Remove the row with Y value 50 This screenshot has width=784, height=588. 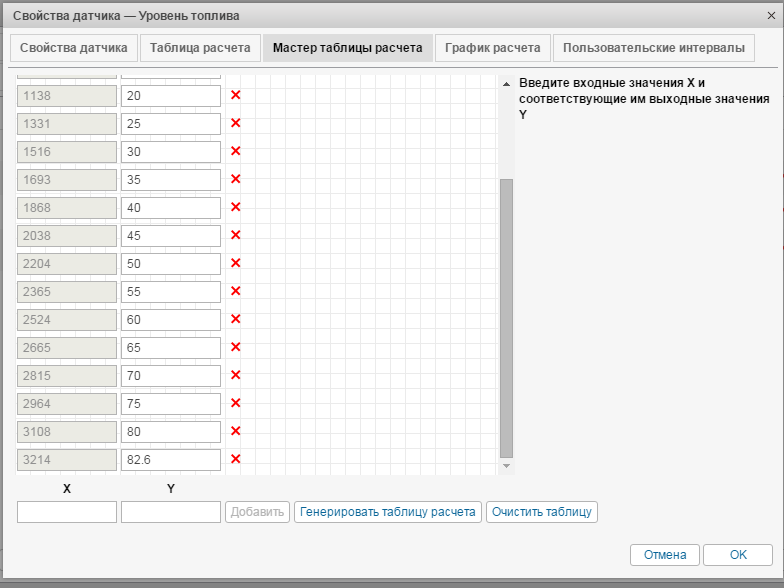click(236, 263)
